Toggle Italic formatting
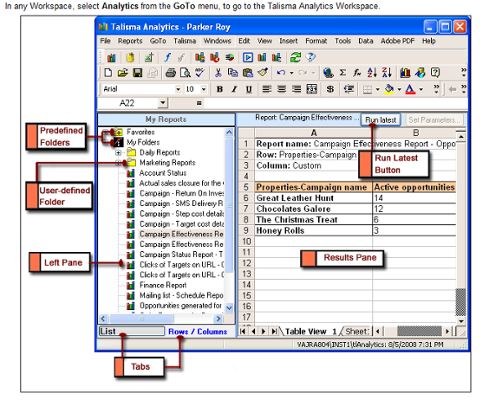The height and width of the screenshot is (400, 489). pos(234,89)
